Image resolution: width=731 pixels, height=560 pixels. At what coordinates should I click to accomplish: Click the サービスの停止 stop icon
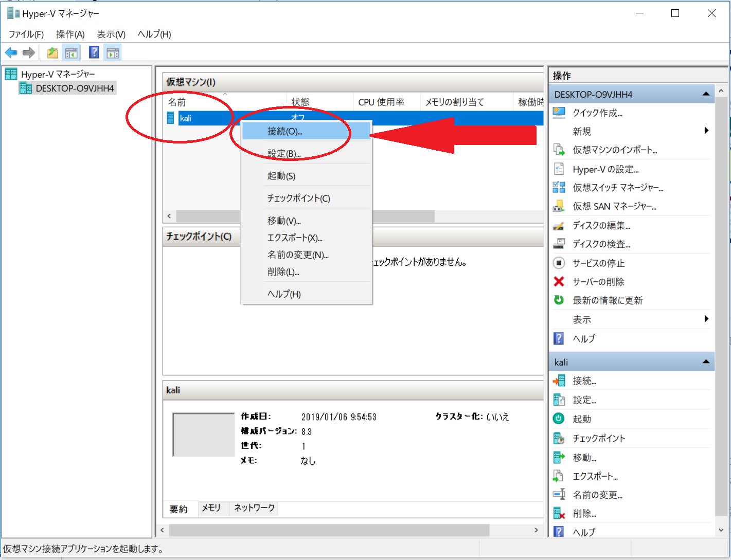(559, 263)
